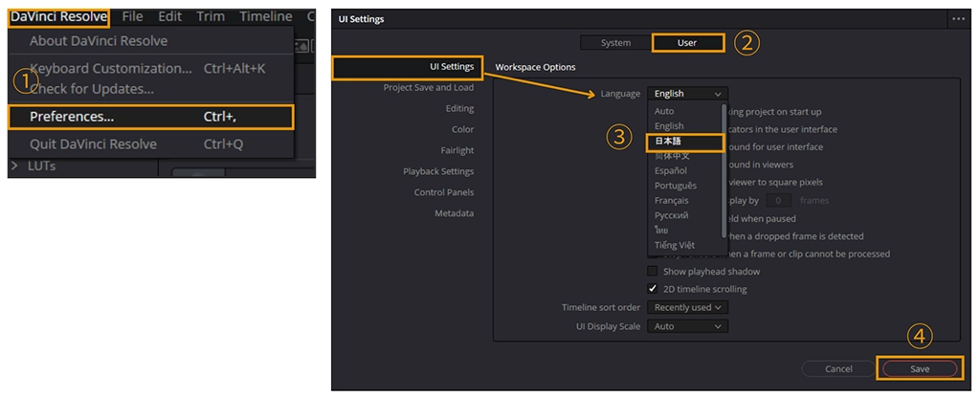Open the DaVinci Resolve menu
Image resolution: width=980 pixels, height=398 pixels.
[x=58, y=17]
